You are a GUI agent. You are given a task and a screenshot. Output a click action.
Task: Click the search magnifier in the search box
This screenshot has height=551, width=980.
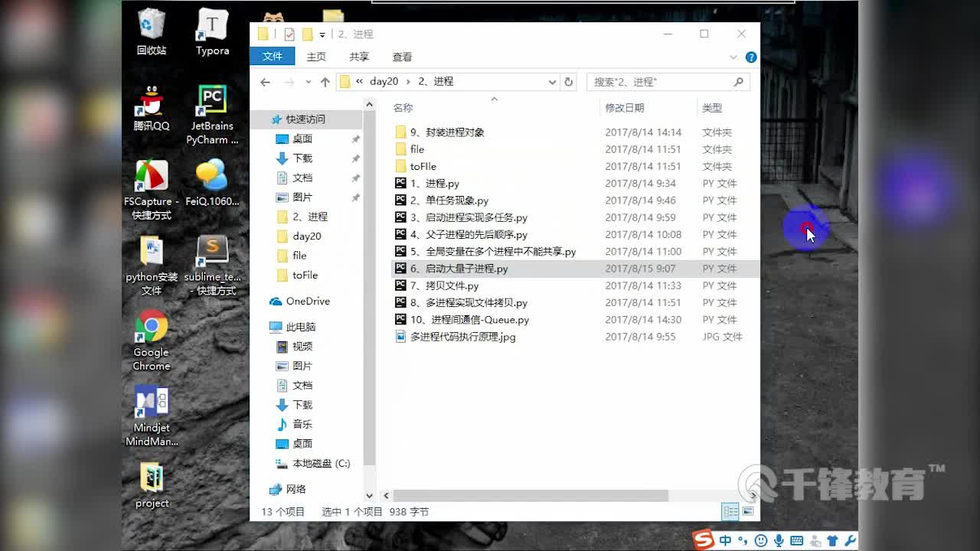pyautogui.click(x=737, y=81)
